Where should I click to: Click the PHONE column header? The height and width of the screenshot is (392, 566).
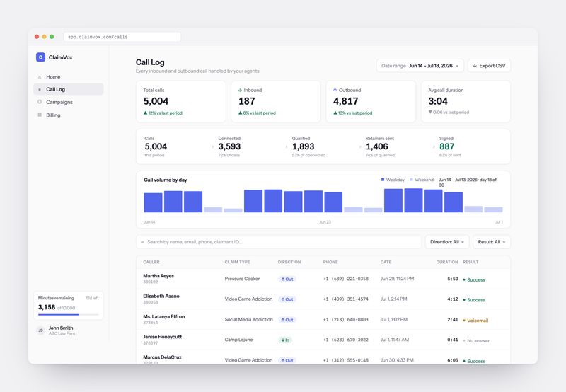click(330, 262)
